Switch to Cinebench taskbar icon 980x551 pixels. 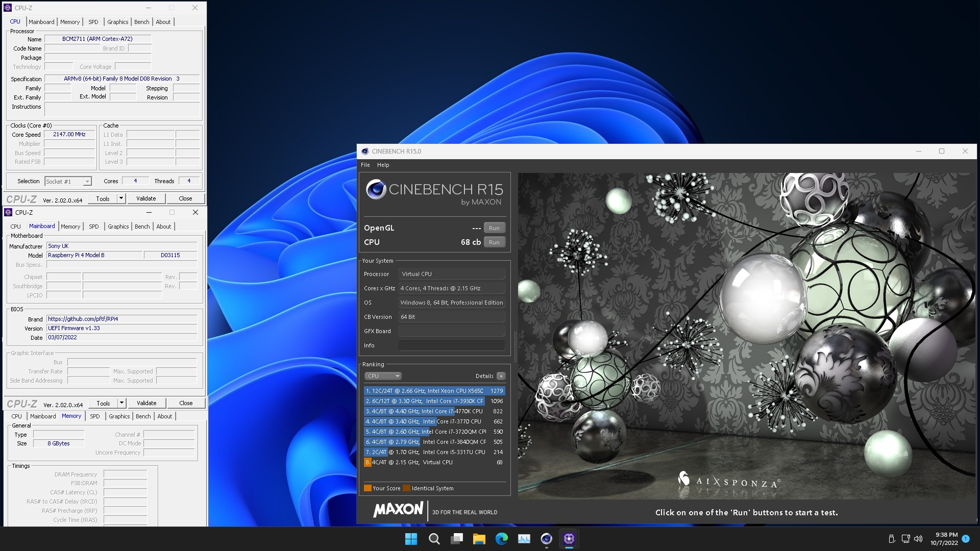547,539
